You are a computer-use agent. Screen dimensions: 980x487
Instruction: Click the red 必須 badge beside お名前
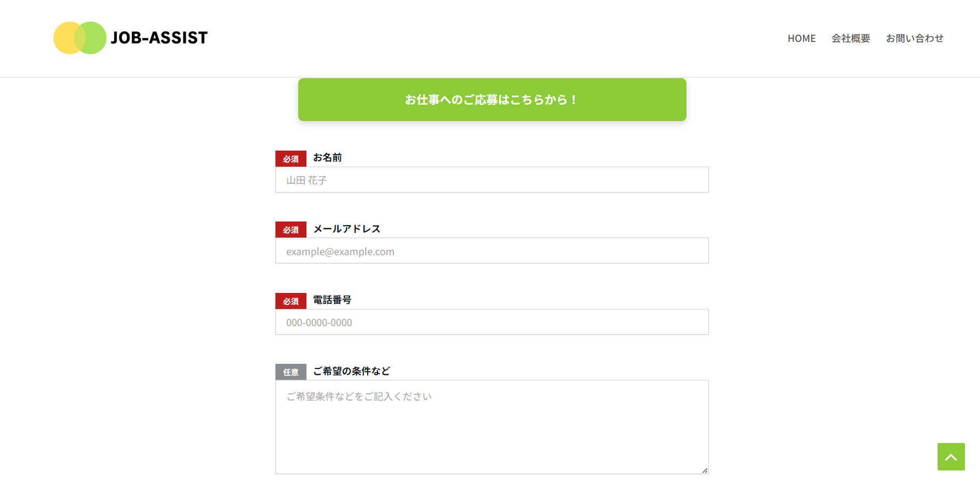click(x=291, y=159)
